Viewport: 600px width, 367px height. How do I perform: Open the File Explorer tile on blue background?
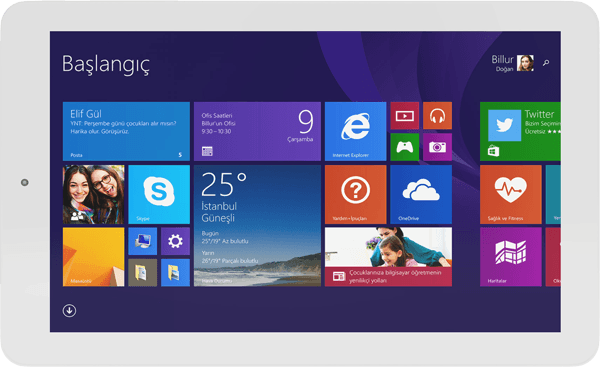175,272
